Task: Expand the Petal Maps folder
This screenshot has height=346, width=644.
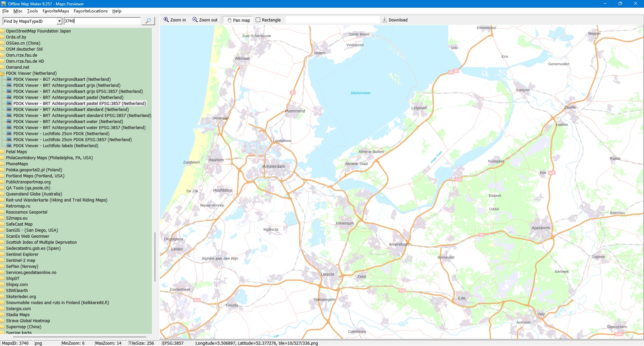Action: click(2, 152)
